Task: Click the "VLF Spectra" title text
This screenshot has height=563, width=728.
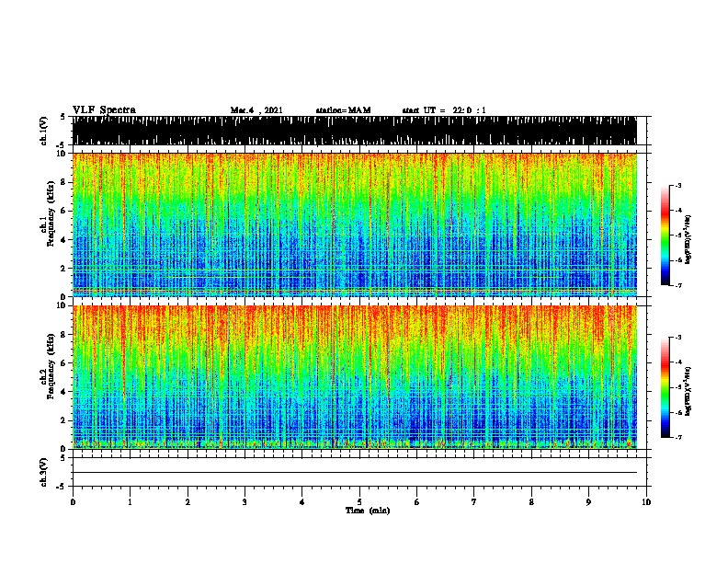Action: pyautogui.click(x=104, y=109)
